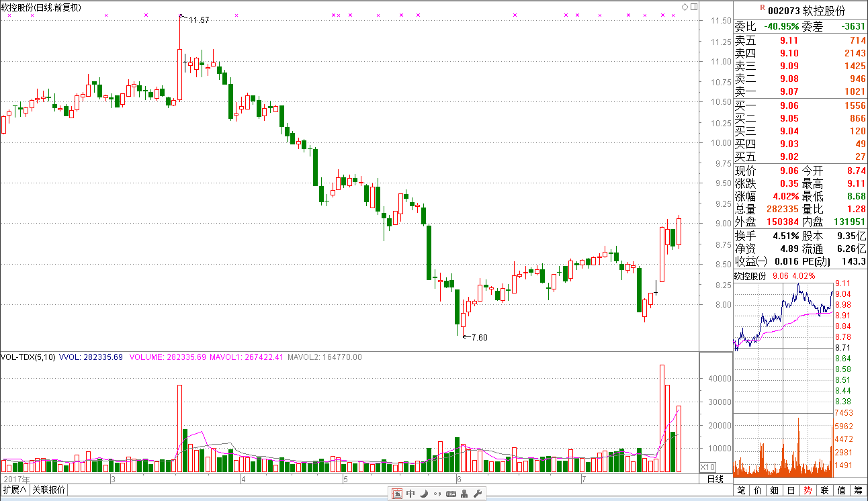
Task: Click the X10 volume scale box
Action: [x=708, y=467]
